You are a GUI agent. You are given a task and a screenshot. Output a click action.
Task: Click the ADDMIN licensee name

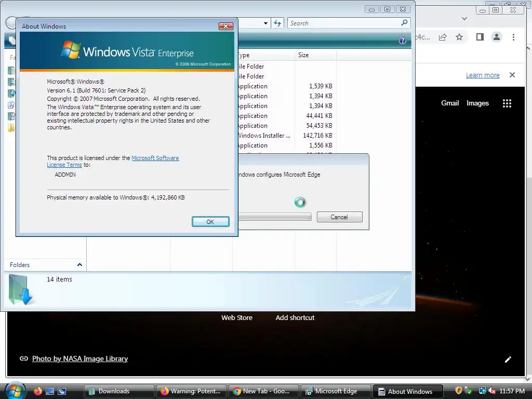65,175
